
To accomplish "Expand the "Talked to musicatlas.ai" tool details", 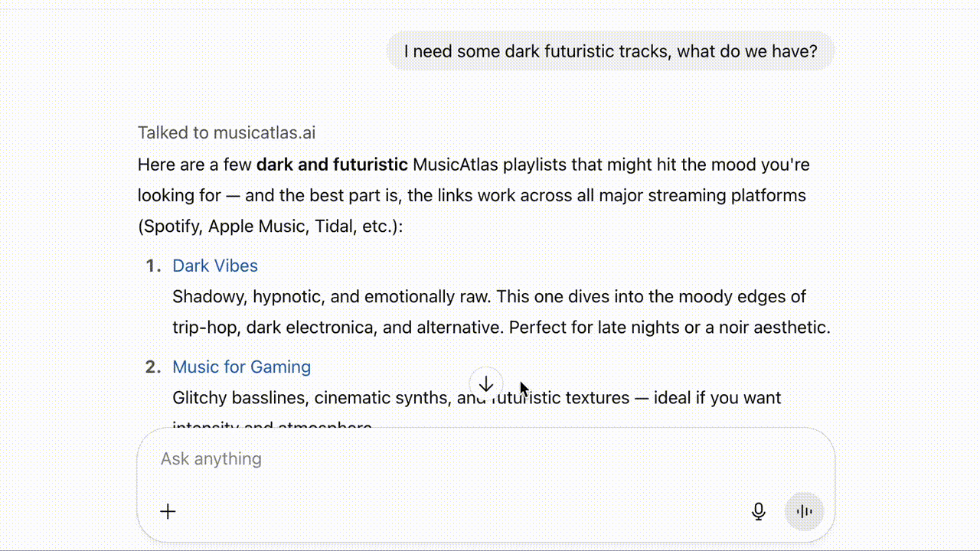I will (x=227, y=132).
